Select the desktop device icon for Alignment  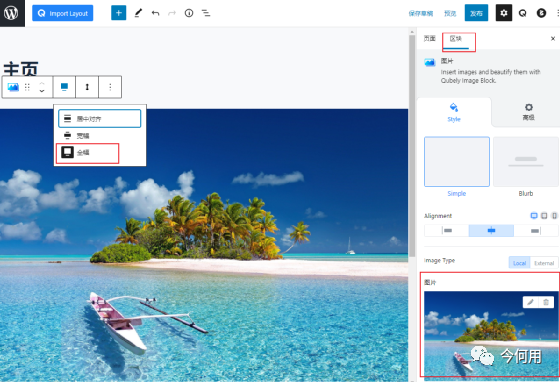point(534,216)
